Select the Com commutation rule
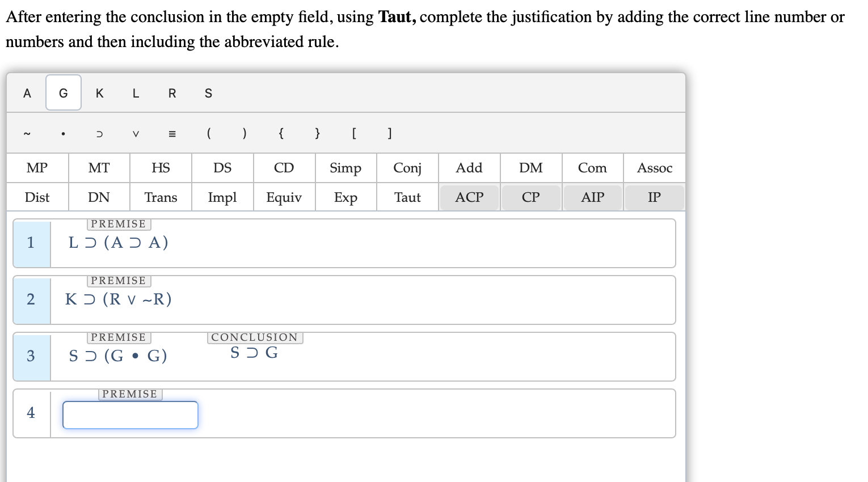 [592, 168]
